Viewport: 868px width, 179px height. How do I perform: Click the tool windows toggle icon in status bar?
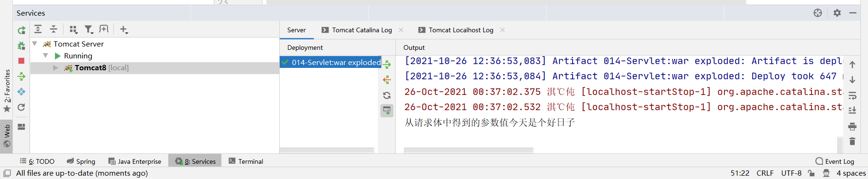(x=7, y=173)
